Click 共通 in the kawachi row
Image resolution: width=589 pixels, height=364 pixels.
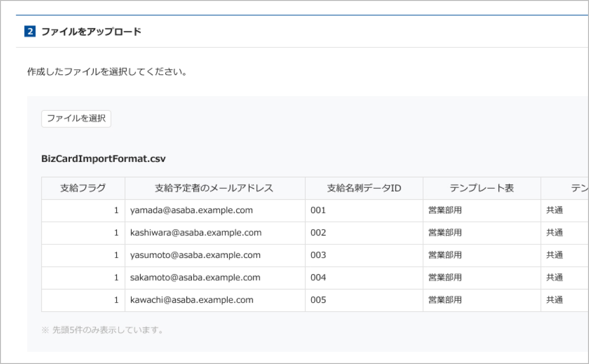(x=554, y=300)
